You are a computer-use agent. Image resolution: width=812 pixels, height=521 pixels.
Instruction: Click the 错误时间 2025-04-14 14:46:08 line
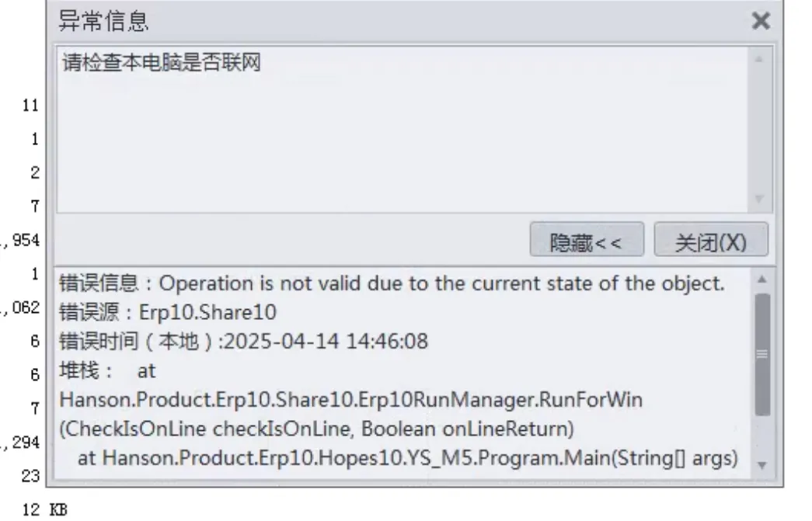coord(243,342)
